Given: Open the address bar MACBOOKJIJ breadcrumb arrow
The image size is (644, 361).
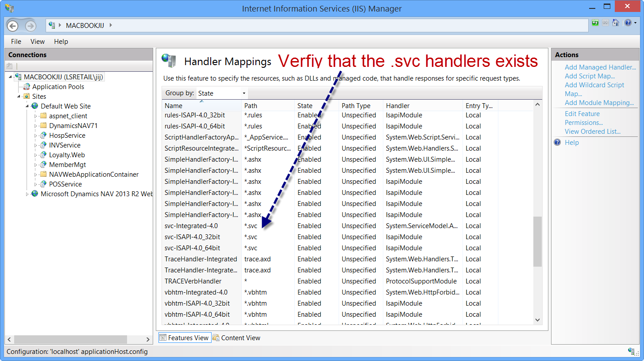Looking at the screenshot, I should tap(111, 25).
